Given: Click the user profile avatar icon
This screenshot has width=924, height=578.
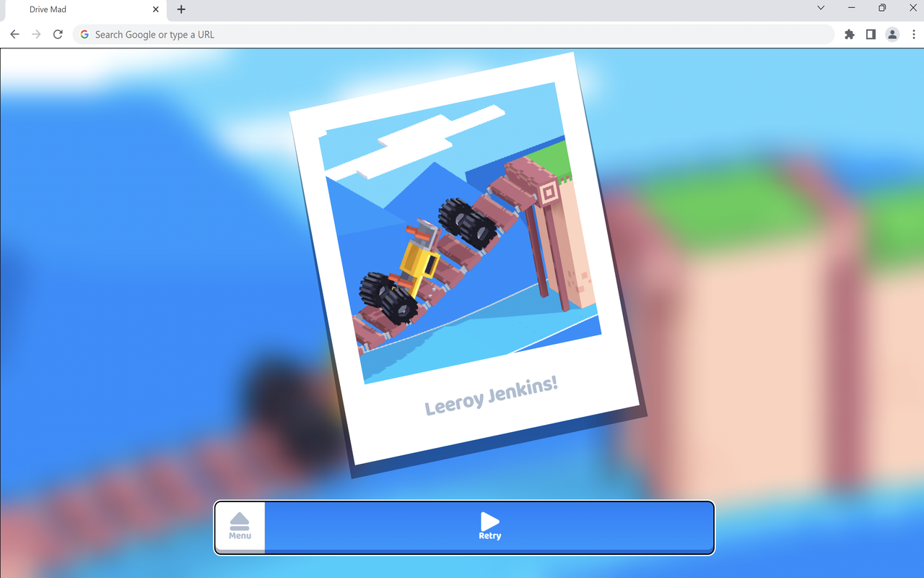Looking at the screenshot, I should [892, 34].
